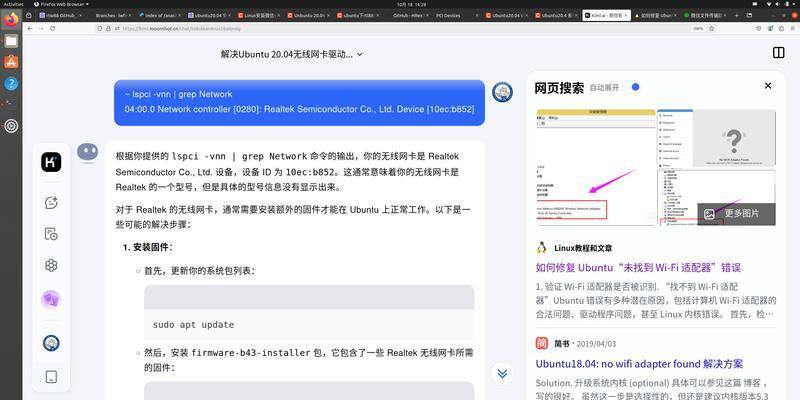This screenshot has width=800, height=400.
Task: Switch to the Linux WeChat install tab
Action: 258,15
